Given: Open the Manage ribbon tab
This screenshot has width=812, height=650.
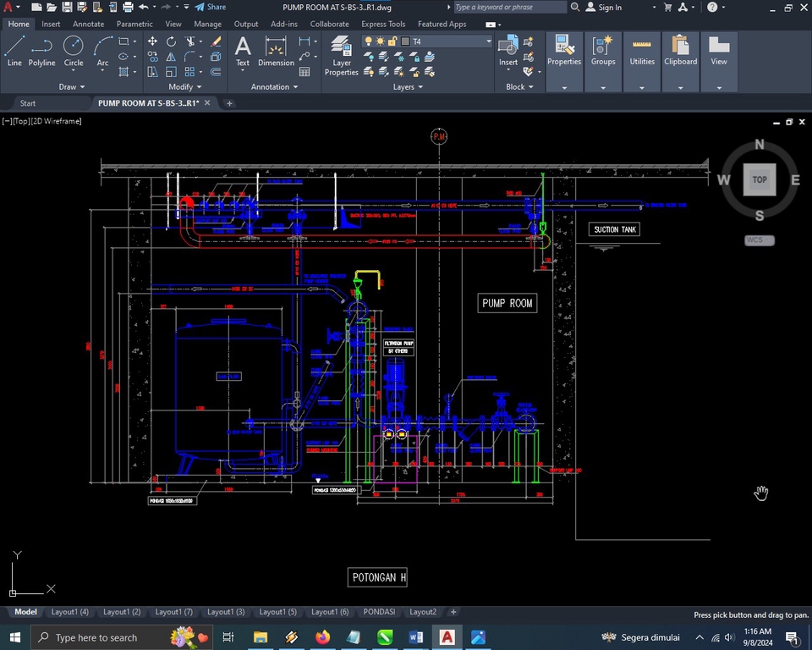Looking at the screenshot, I should (x=207, y=24).
